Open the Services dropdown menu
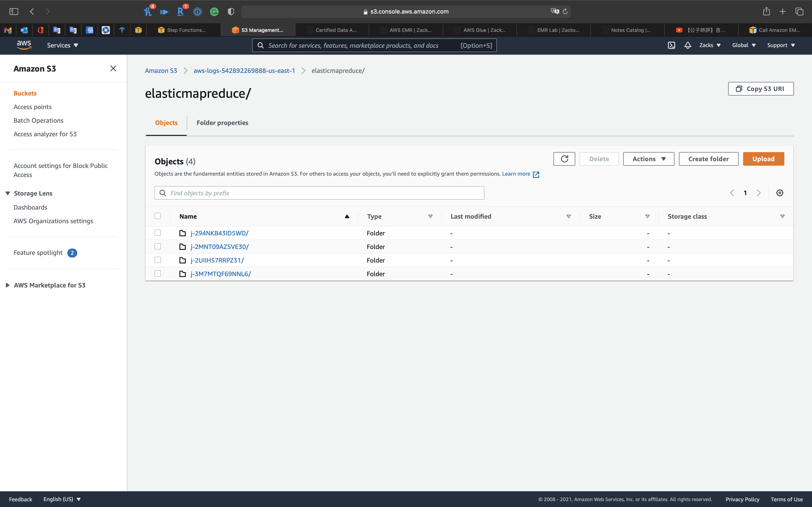 [62, 45]
